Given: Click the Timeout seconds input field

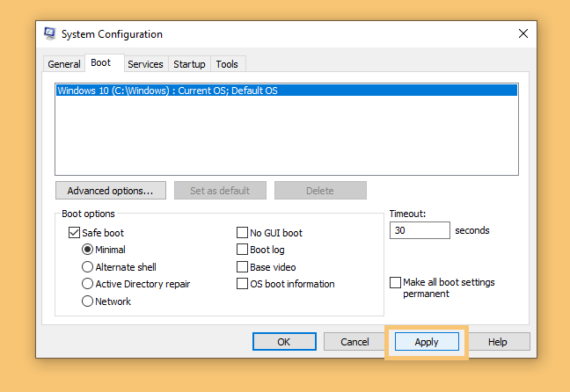Looking at the screenshot, I should tap(420, 230).
